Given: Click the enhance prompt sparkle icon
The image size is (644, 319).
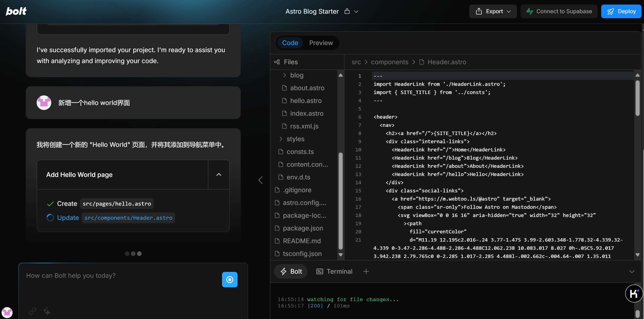Looking at the screenshot, I should (47, 311).
